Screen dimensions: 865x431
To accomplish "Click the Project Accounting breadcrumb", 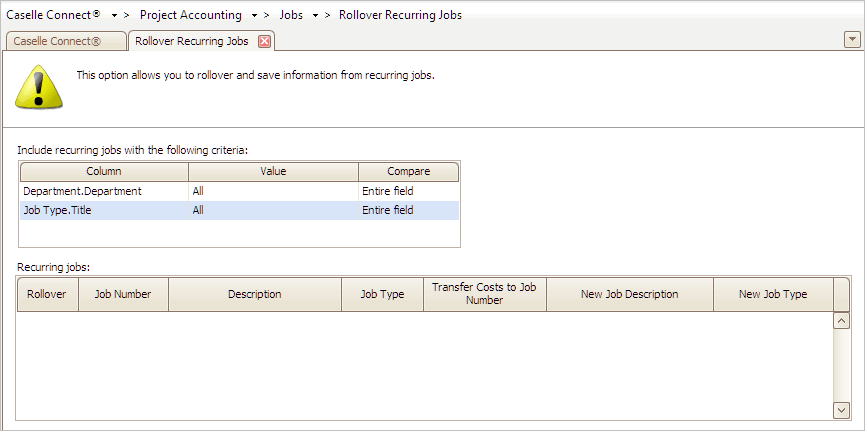I will (x=190, y=16).
